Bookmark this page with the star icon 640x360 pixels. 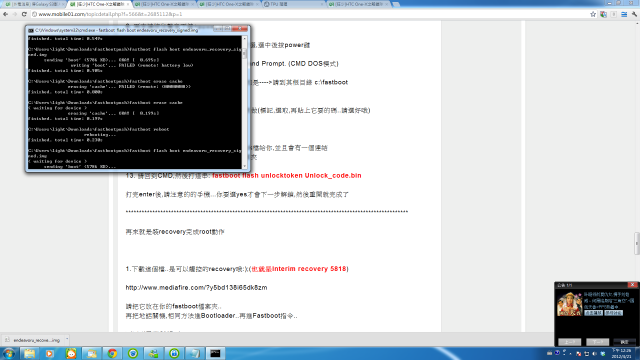coord(593,14)
